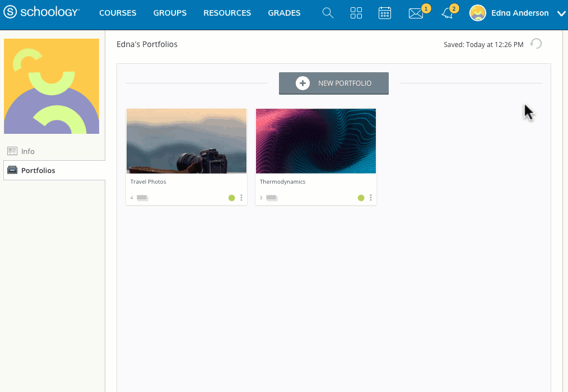The width and height of the screenshot is (568, 392).
Task: Expand the Edna Anderson account dropdown arrow
Action: (561, 14)
